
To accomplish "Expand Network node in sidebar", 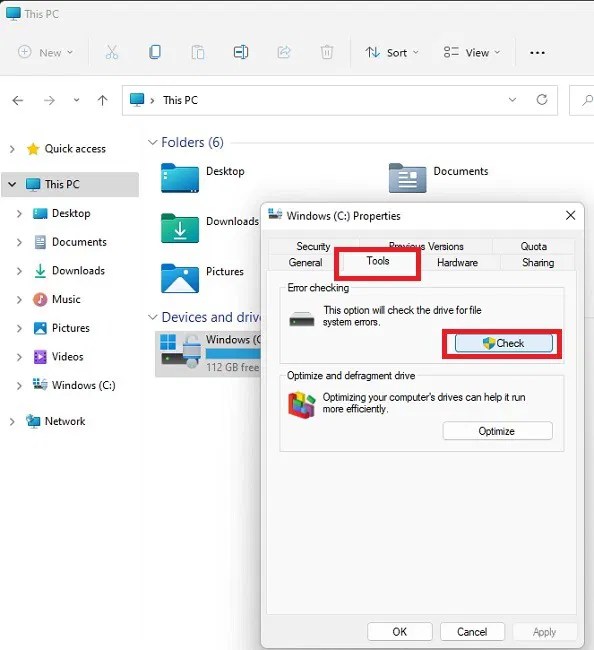I will [x=12, y=422].
